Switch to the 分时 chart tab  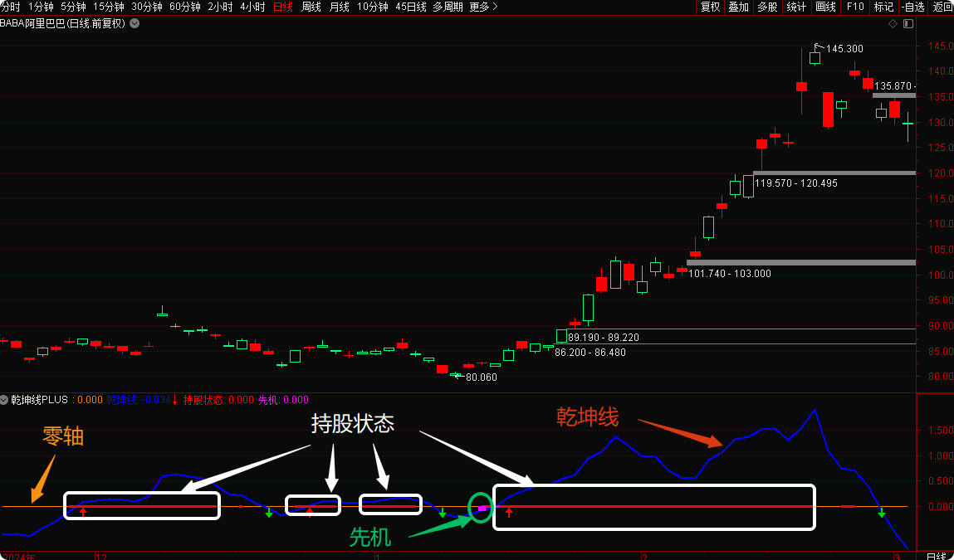(x=10, y=7)
